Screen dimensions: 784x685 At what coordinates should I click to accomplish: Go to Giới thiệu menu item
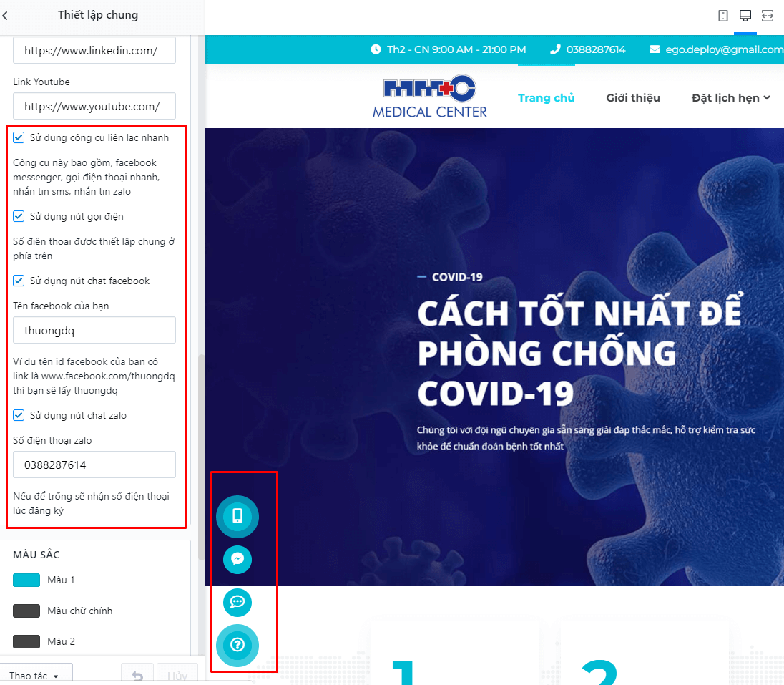click(x=633, y=98)
